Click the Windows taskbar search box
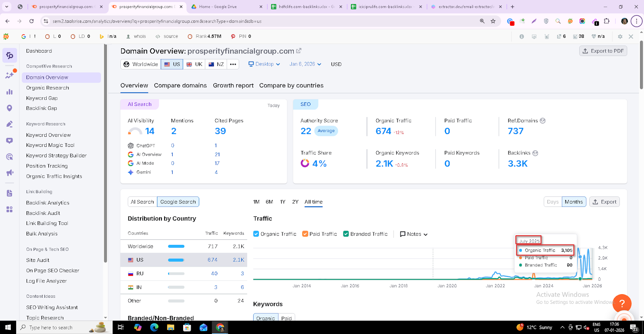644x334 pixels. 64,327
